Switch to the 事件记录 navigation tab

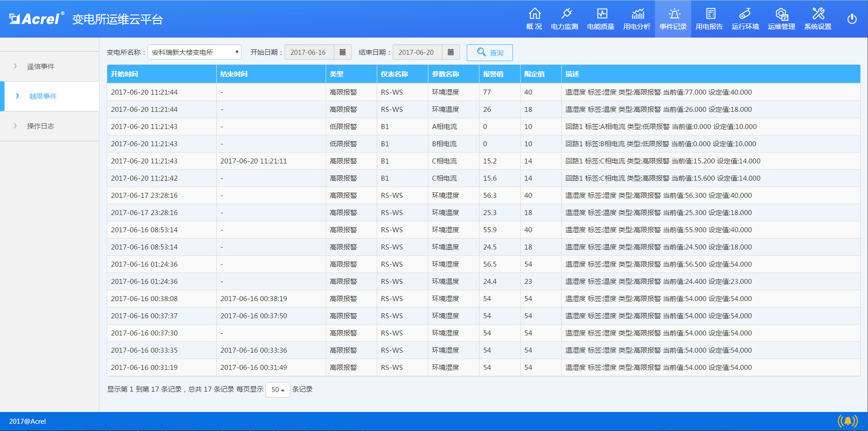tap(673, 18)
